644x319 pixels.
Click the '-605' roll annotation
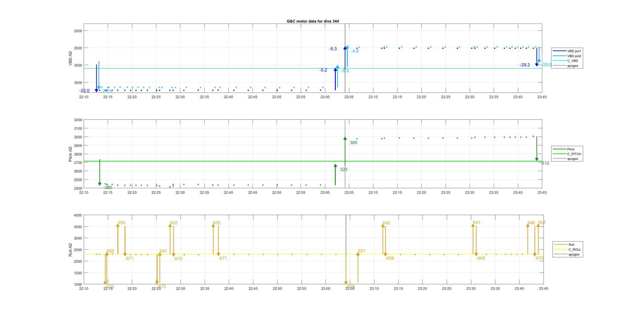pyautogui.click(x=351, y=286)
